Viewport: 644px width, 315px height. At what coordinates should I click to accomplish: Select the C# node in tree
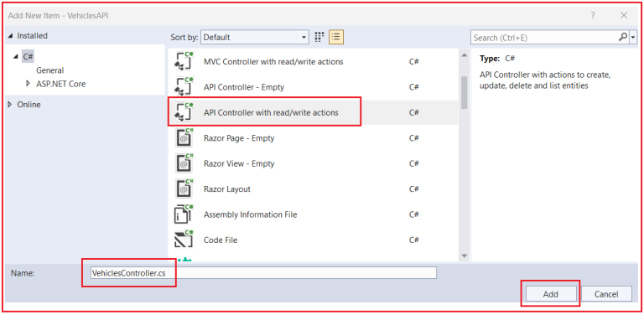(28, 57)
